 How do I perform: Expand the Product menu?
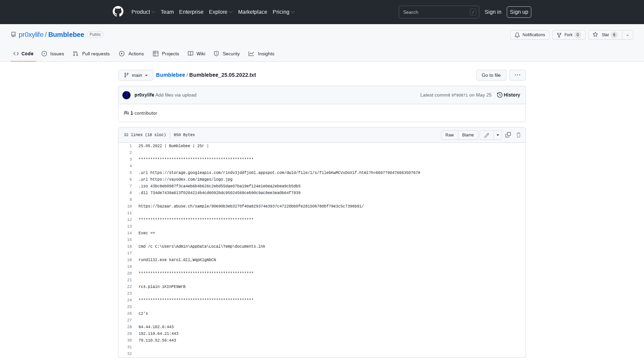click(143, 12)
